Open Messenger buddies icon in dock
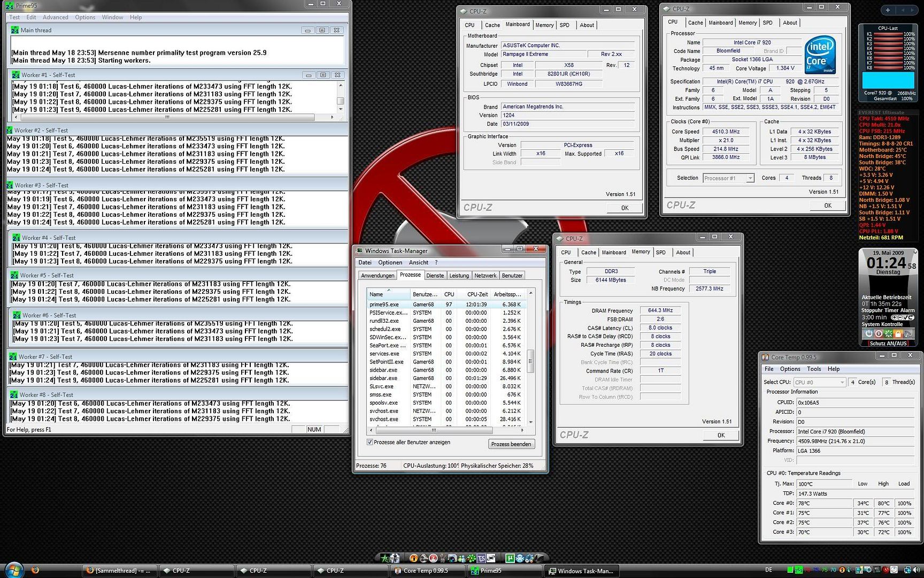 pos(462,558)
